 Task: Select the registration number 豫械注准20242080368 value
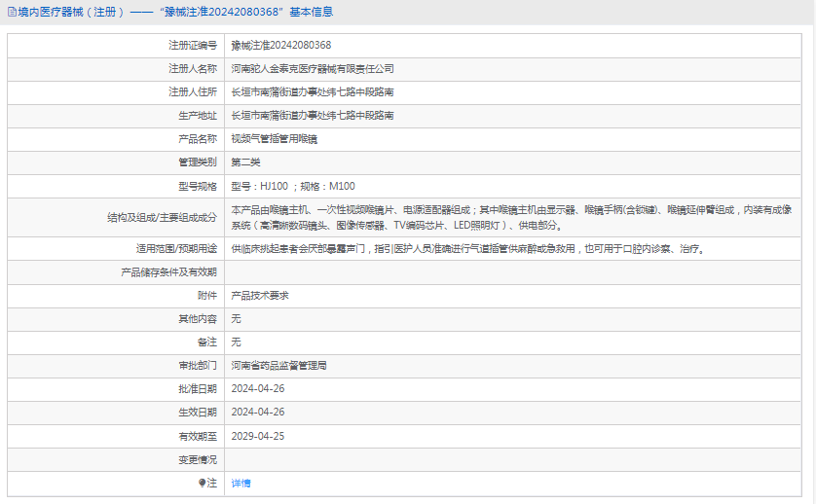[x=281, y=46]
